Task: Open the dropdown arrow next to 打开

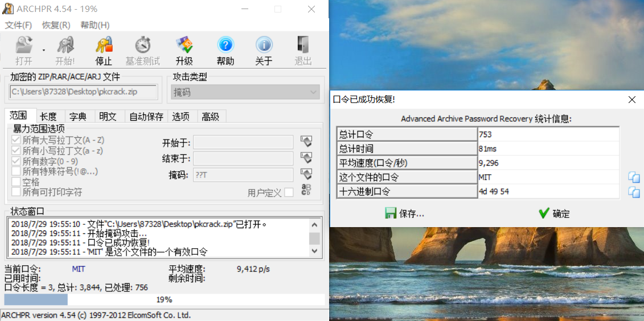Action: 43,51
